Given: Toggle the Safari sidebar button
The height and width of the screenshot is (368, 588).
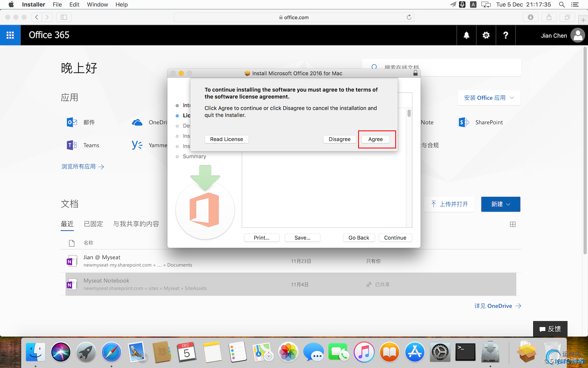Looking at the screenshot, I should click(64, 17).
